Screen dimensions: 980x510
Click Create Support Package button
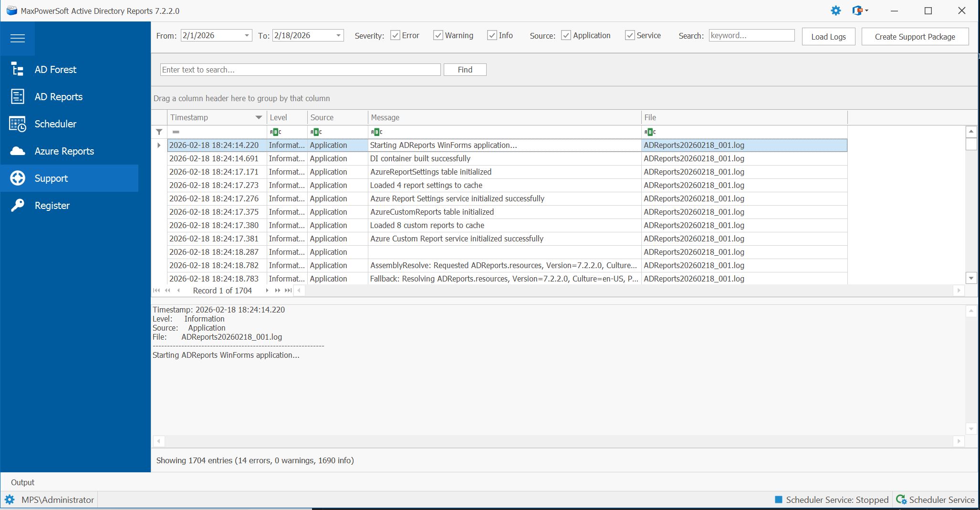coord(915,37)
